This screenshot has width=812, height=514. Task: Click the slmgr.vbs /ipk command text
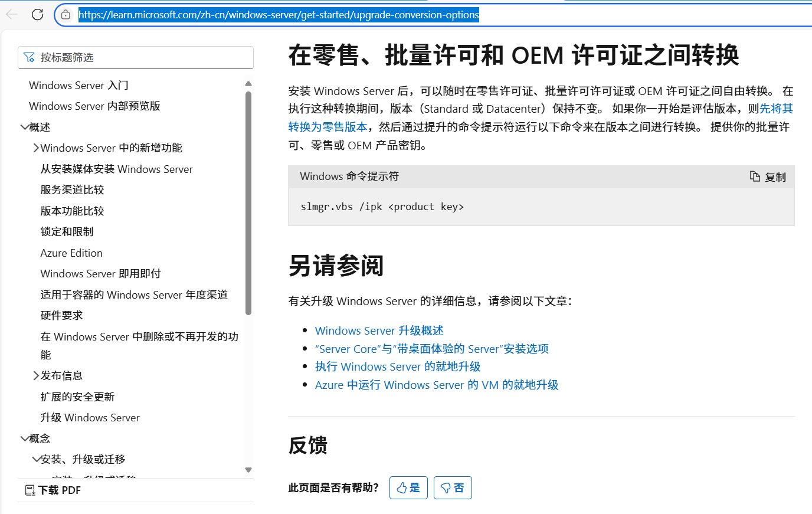[x=382, y=207]
